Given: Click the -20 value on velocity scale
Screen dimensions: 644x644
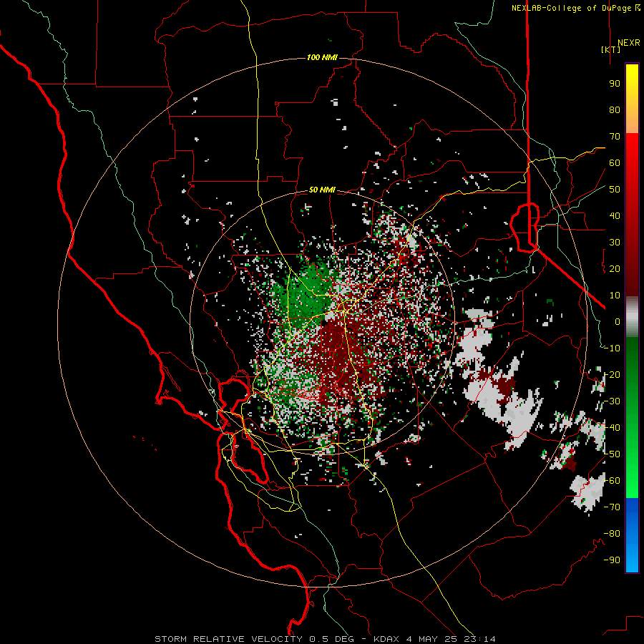Looking at the screenshot, I should 612,374.
